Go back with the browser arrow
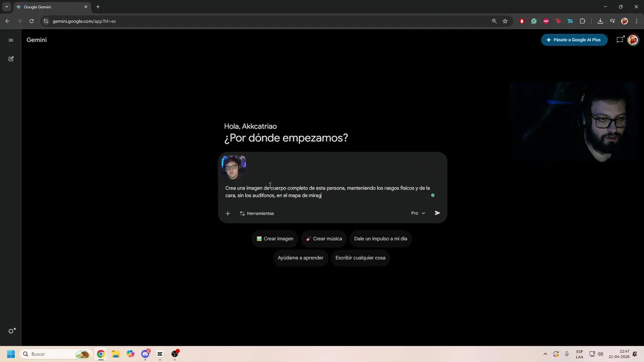This screenshot has width=644, height=362. click(x=7, y=21)
